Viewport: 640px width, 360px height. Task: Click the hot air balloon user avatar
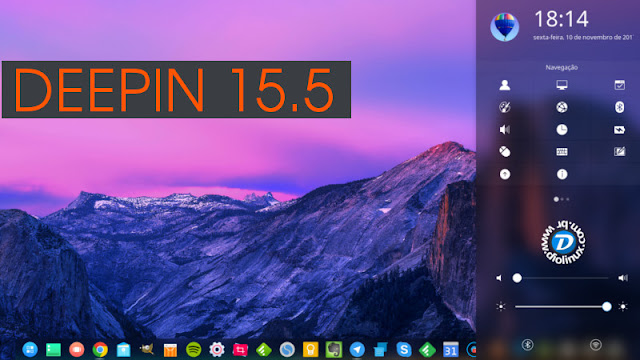coord(504,27)
